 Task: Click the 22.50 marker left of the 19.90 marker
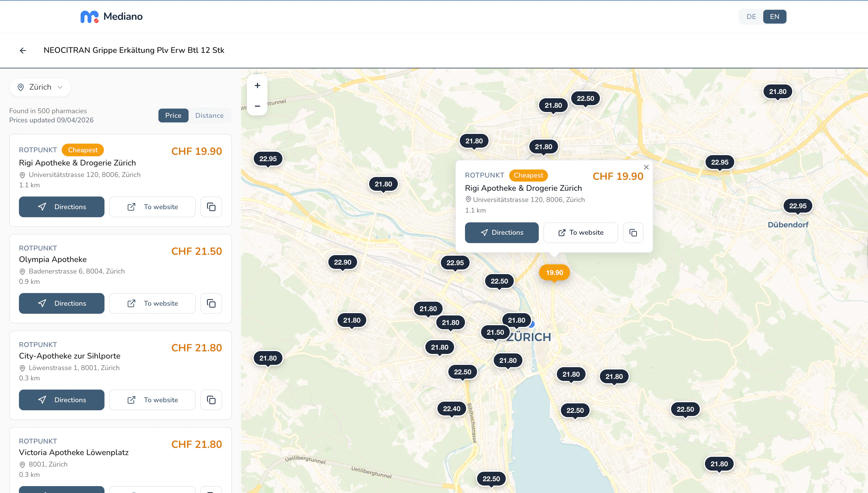tap(499, 281)
